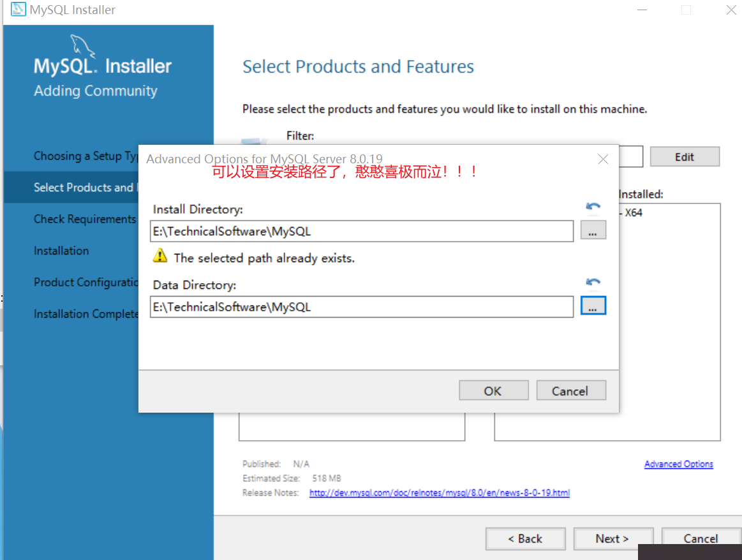Click the 518 MB estimated size value
The height and width of the screenshot is (560, 742).
point(327,478)
